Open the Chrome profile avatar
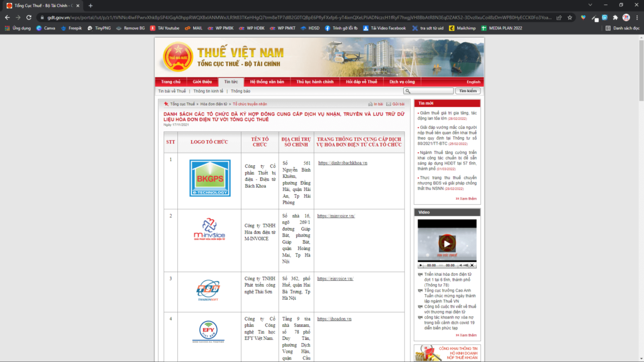The image size is (644, 362). point(626,18)
